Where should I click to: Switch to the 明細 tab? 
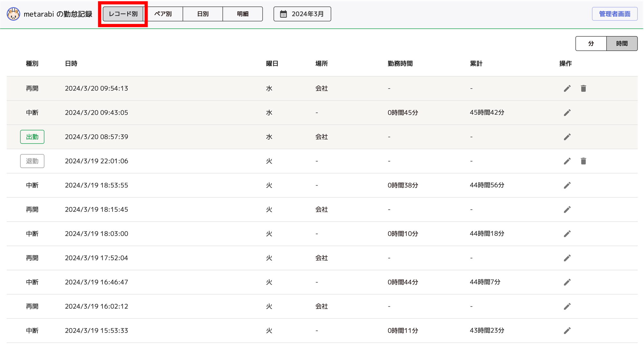[243, 14]
